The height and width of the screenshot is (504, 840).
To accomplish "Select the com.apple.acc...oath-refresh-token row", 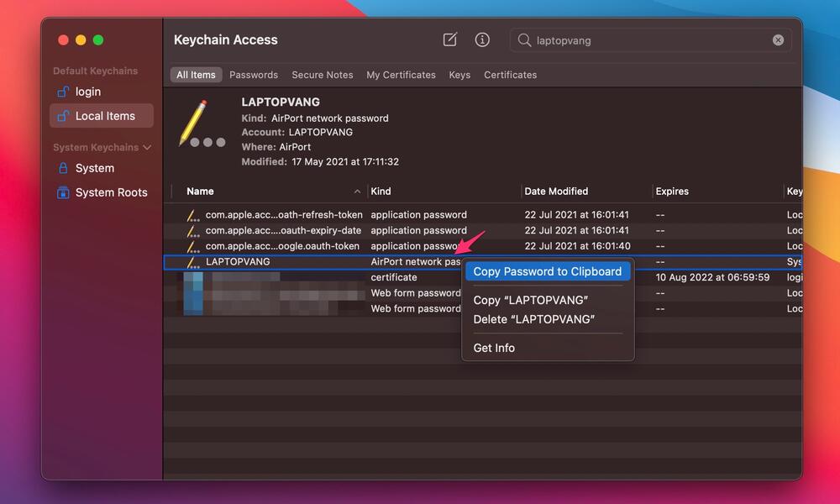I will 483,215.
